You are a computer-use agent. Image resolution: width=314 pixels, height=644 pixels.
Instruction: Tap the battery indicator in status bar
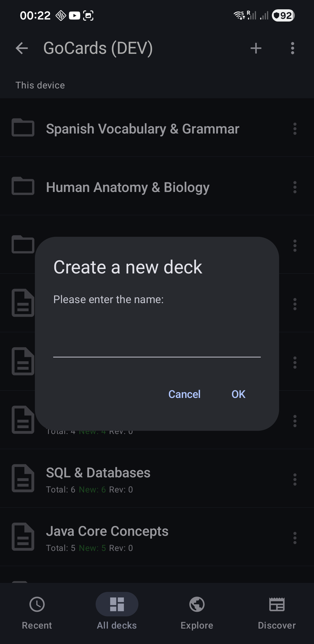click(283, 15)
